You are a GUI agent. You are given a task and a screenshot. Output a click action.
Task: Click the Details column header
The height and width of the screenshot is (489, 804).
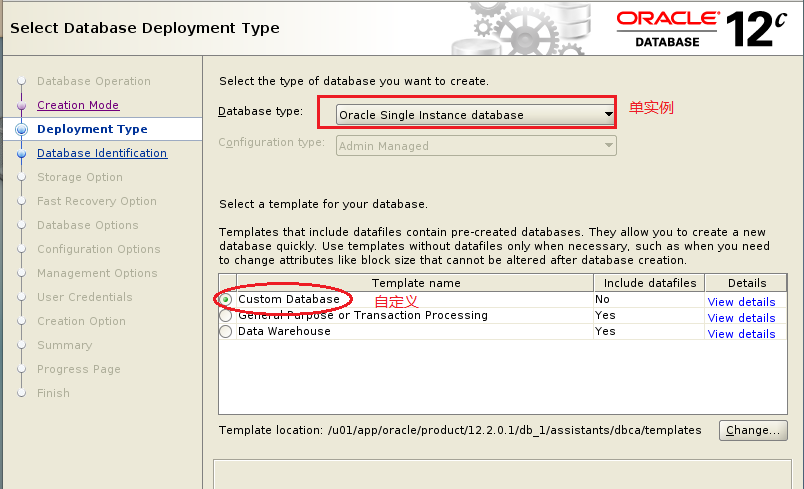747,283
